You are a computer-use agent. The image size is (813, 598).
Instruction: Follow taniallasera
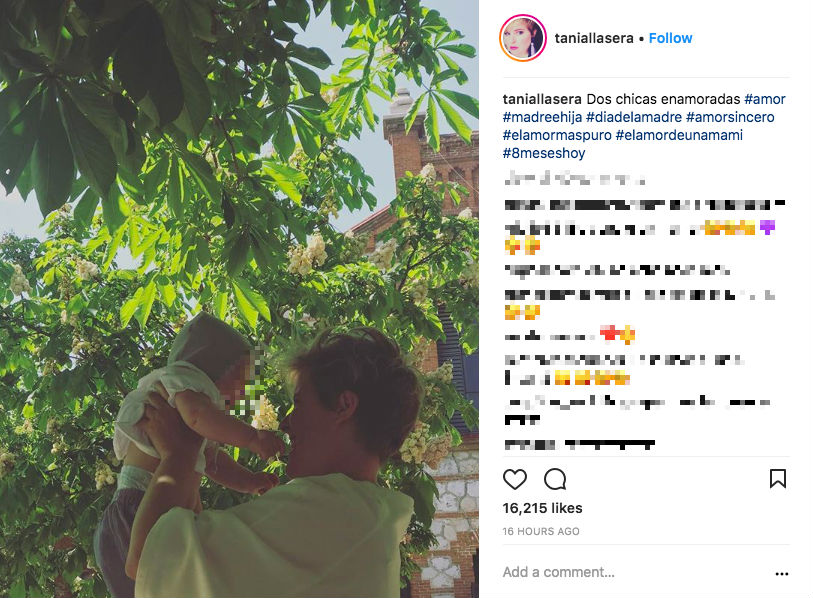(670, 38)
